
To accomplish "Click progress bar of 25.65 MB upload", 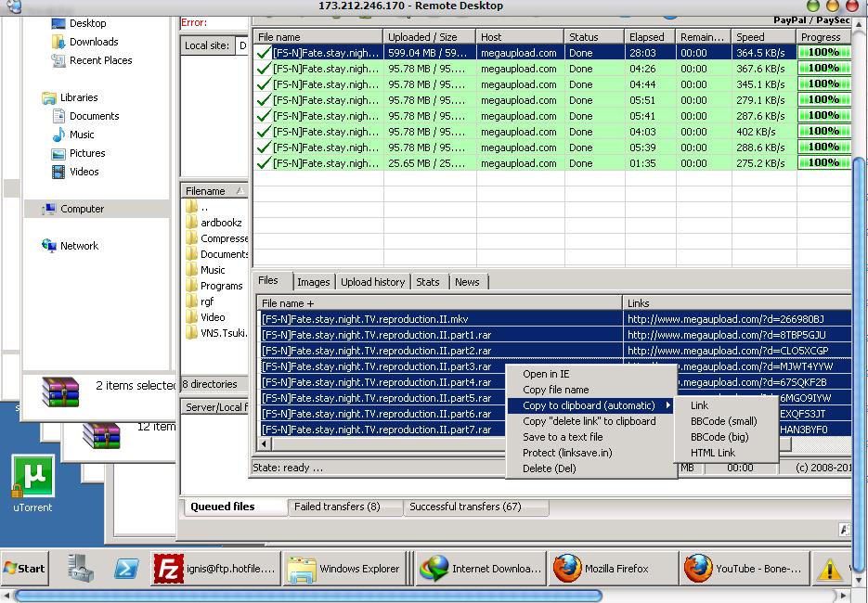I will pos(823,163).
